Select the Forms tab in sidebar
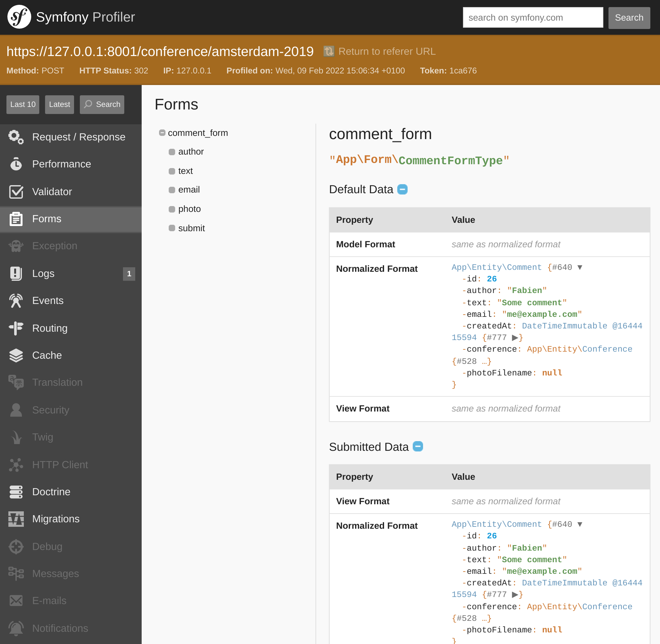The image size is (660, 644). point(71,219)
